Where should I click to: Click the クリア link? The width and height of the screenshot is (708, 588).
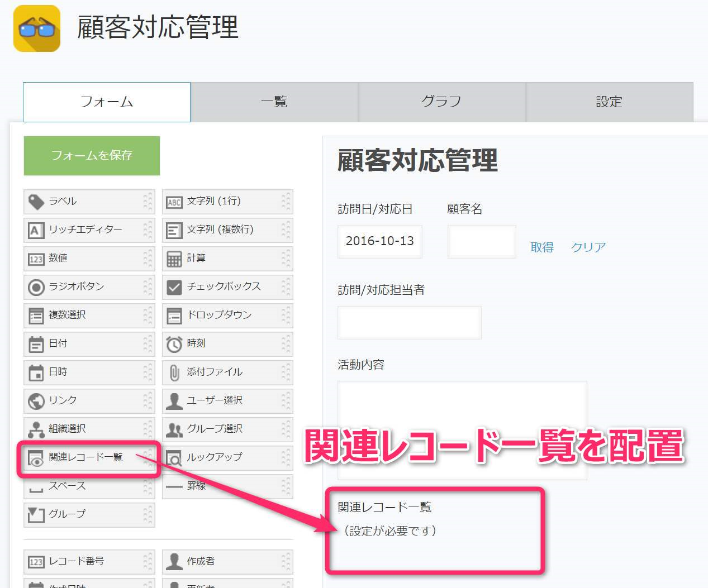tap(588, 247)
